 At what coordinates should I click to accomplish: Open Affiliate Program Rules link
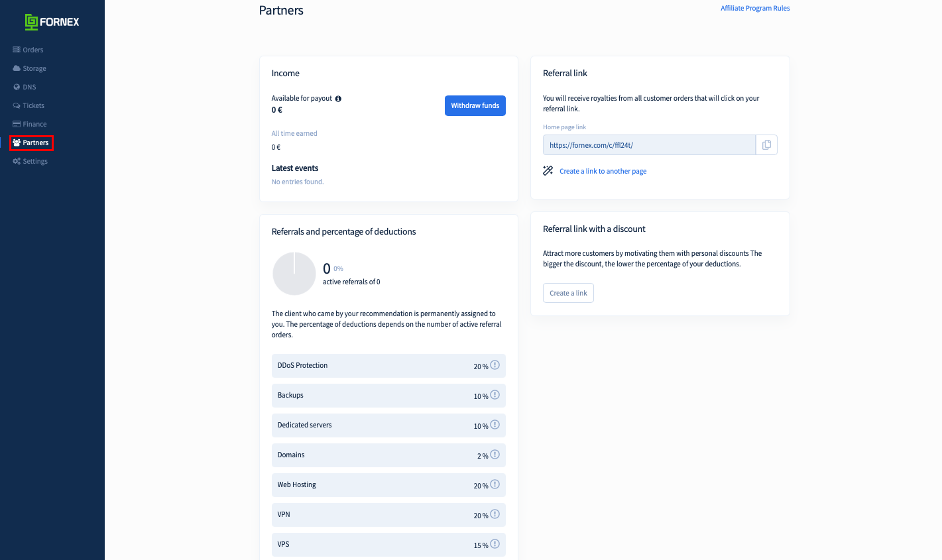click(755, 8)
